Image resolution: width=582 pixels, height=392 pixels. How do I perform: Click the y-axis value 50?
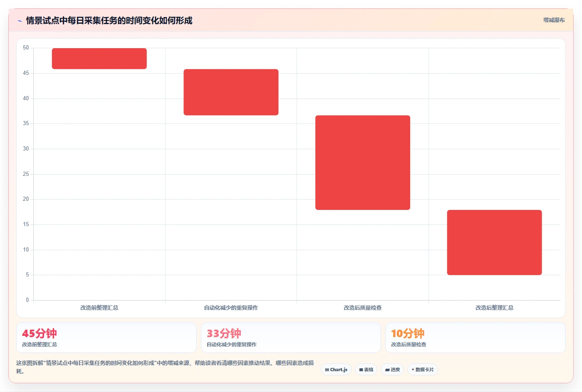(x=26, y=48)
